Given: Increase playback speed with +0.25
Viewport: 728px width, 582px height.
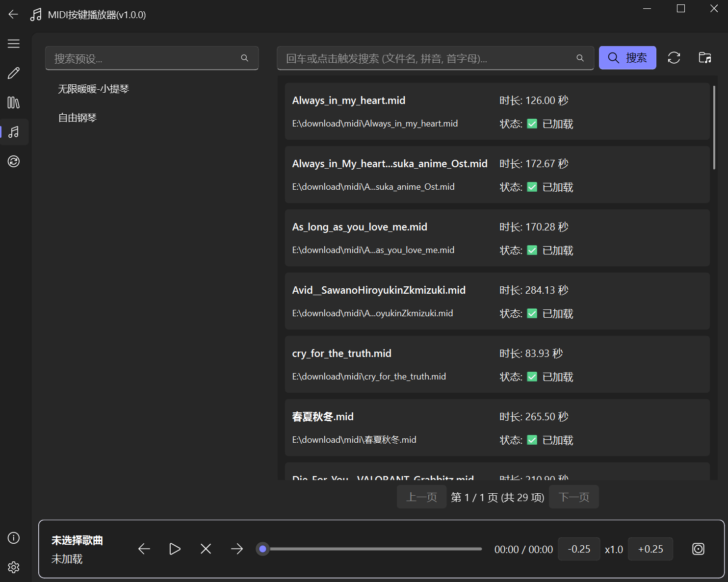Looking at the screenshot, I should click(650, 549).
